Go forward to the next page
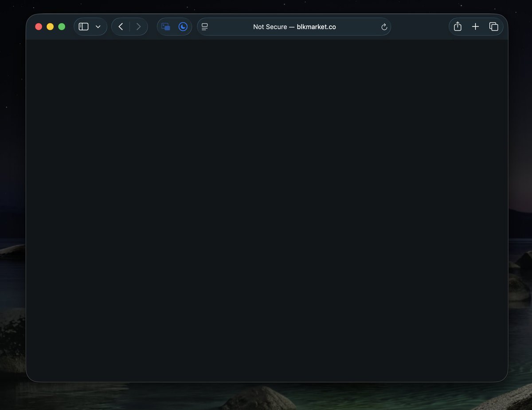 [x=138, y=27]
